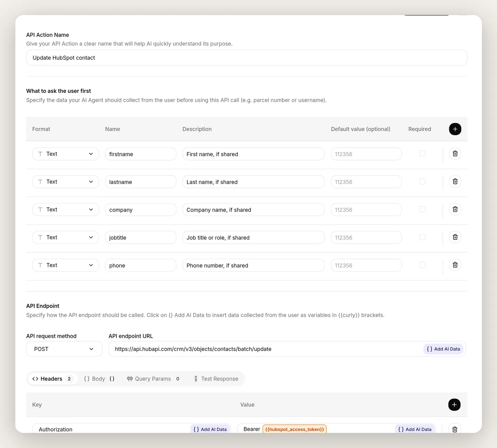Open the Query Params tab

tap(153, 379)
